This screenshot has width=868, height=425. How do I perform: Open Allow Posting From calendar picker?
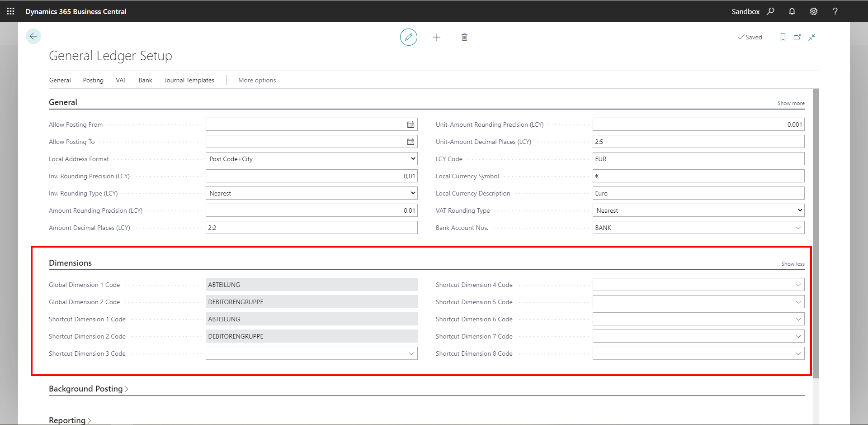[410, 124]
